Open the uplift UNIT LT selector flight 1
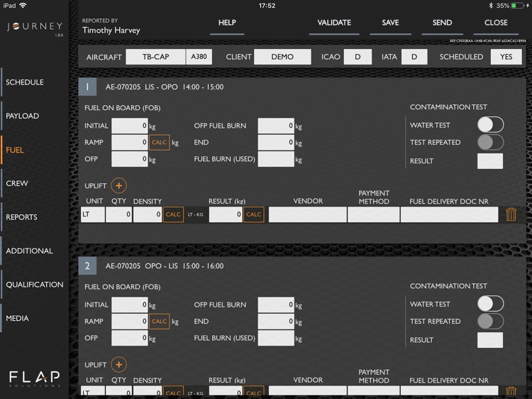Screen dimensions: 532x399 coord(93,214)
